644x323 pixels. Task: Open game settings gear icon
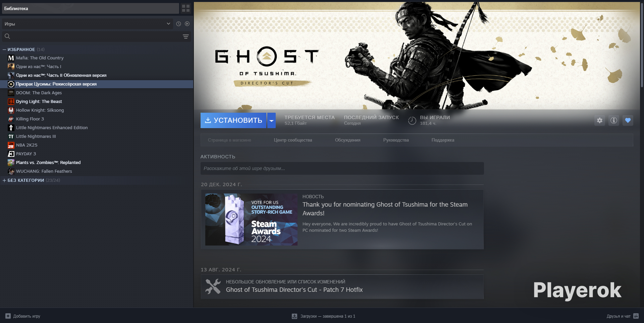599,120
